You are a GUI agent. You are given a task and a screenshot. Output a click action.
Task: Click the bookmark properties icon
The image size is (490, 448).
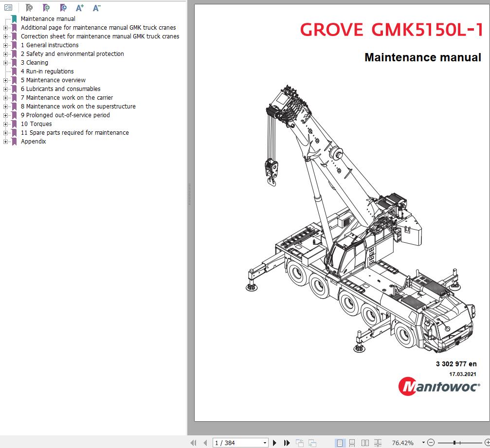pyautogui.click(x=63, y=7)
